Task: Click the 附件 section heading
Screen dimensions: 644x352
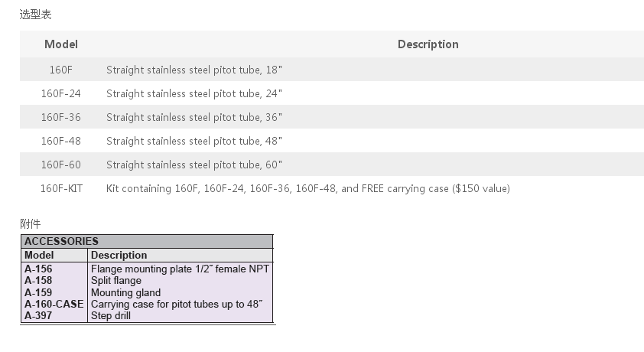Action: point(31,224)
